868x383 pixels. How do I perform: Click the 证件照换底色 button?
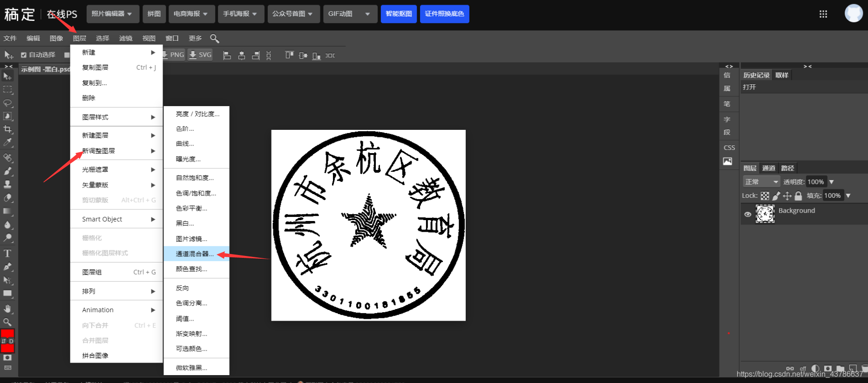[x=444, y=14]
